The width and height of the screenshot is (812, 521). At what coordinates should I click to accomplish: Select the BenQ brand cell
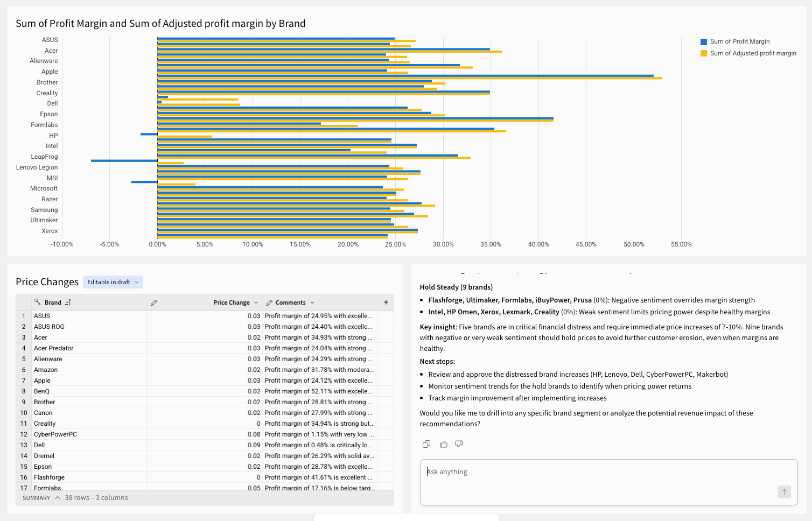(x=89, y=391)
